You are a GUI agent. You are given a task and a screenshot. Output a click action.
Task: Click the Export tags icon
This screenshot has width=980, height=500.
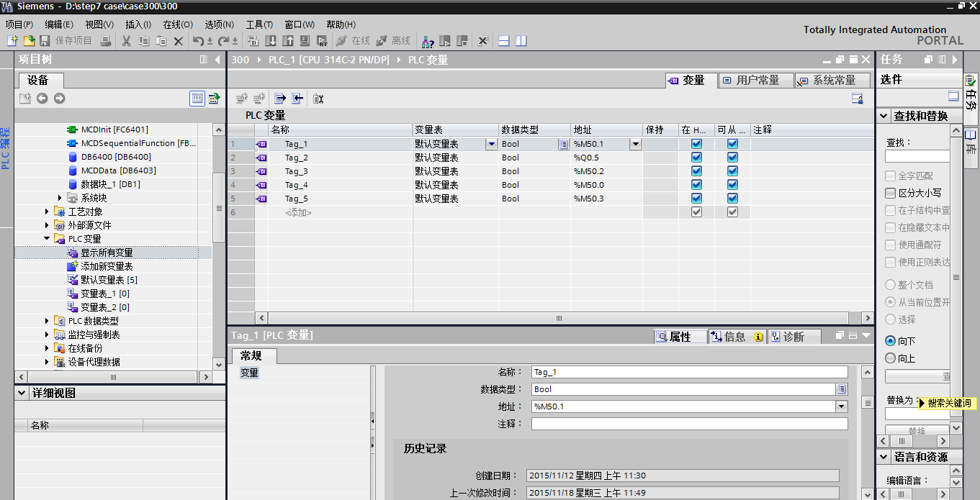280,99
